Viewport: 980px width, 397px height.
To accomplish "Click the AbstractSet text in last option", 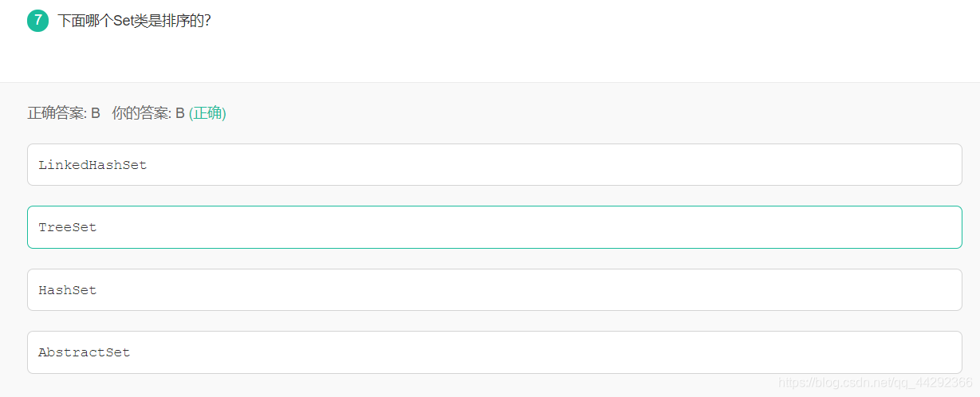I will [x=84, y=352].
